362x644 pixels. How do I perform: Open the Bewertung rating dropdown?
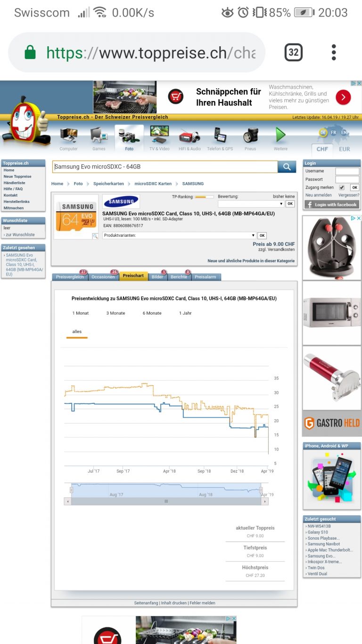coord(251,204)
